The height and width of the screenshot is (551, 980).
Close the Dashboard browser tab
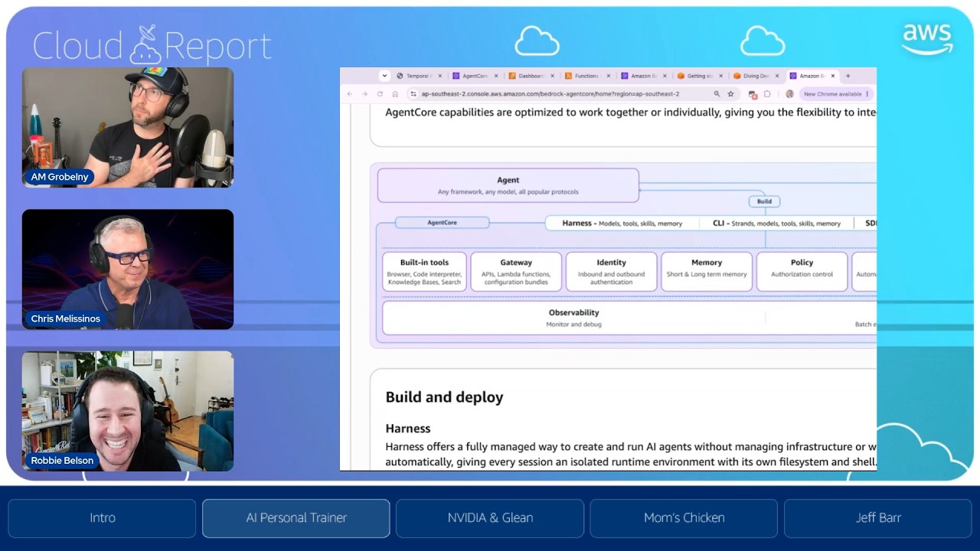552,76
